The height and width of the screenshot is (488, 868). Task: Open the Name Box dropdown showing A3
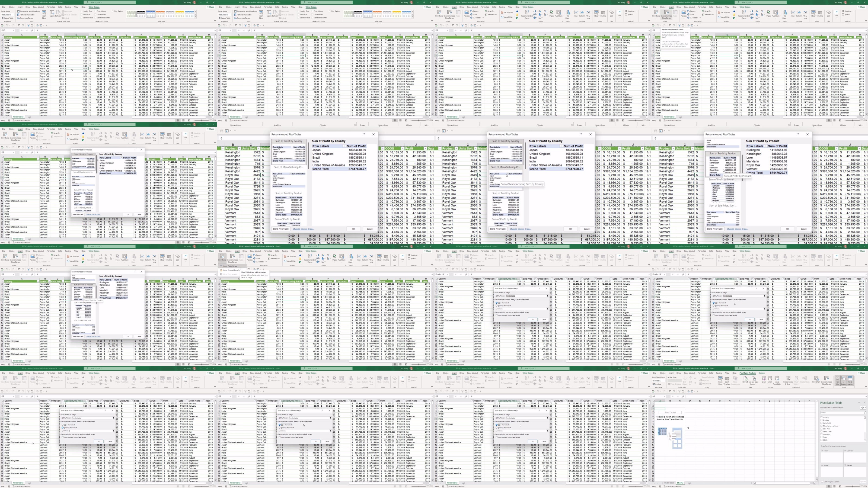click(665, 396)
